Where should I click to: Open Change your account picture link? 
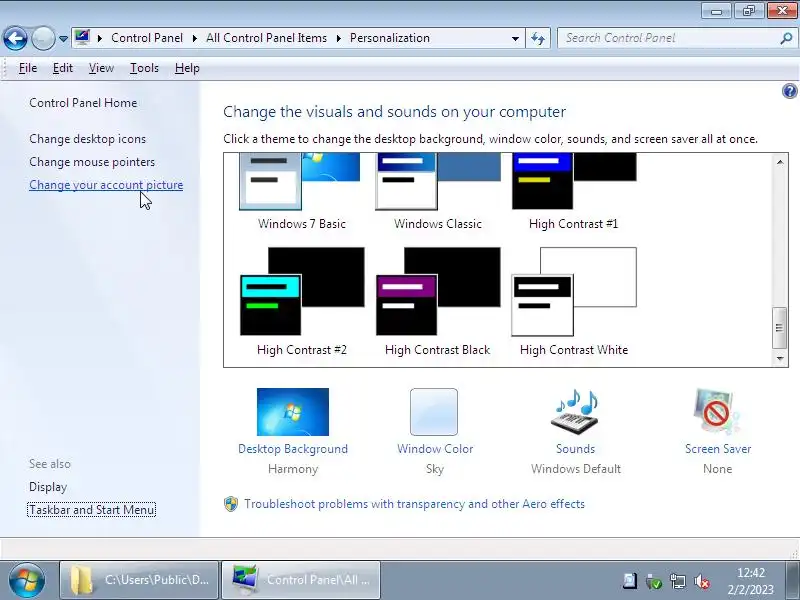click(106, 185)
